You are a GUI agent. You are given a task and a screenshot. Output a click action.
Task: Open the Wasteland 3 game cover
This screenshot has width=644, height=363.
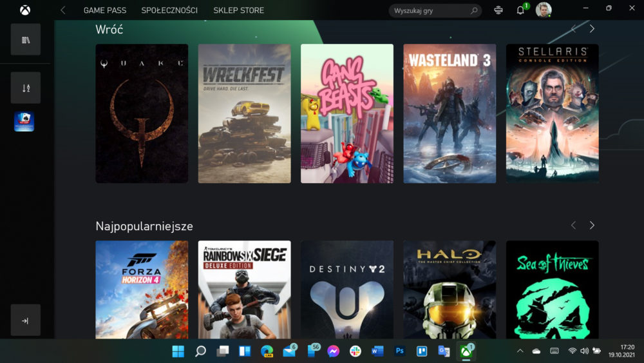pos(450,113)
